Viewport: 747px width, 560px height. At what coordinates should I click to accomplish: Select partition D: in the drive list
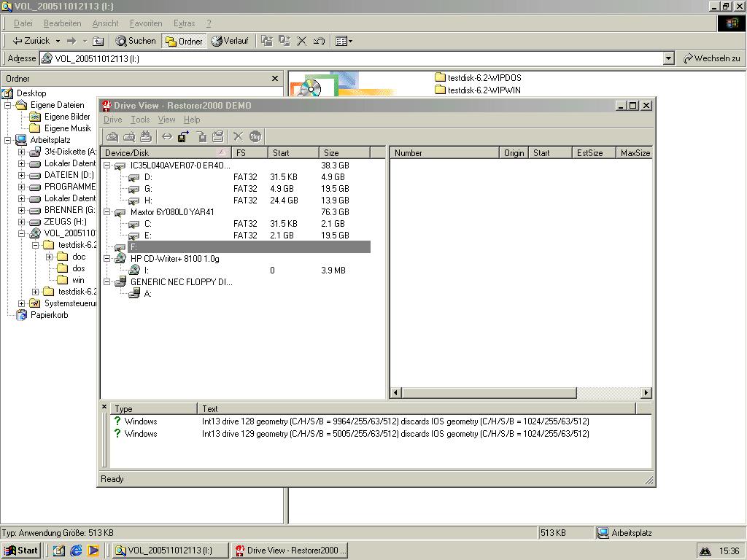pyautogui.click(x=148, y=177)
